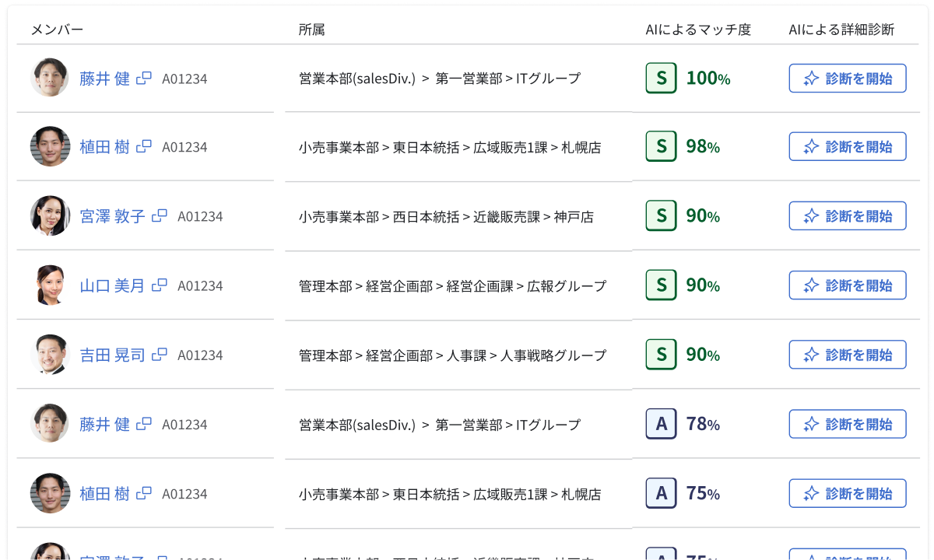Select 吉田 晃司's profile photo

tap(51, 355)
